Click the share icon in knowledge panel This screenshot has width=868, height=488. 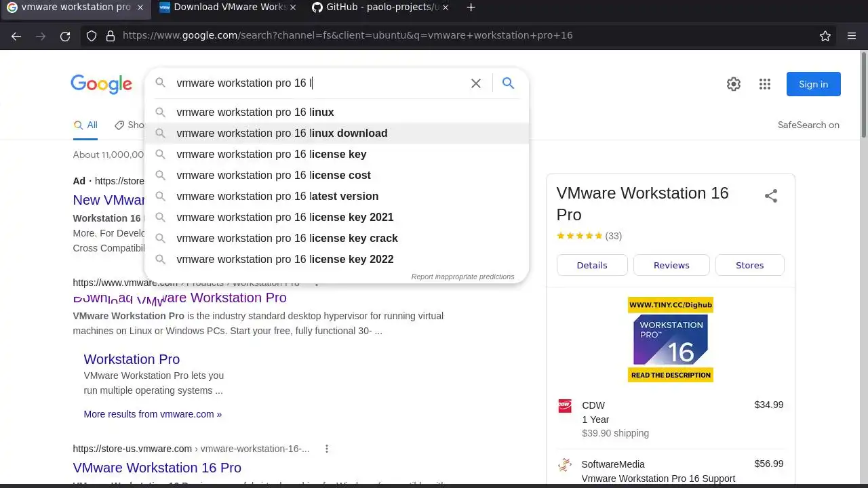771,196
